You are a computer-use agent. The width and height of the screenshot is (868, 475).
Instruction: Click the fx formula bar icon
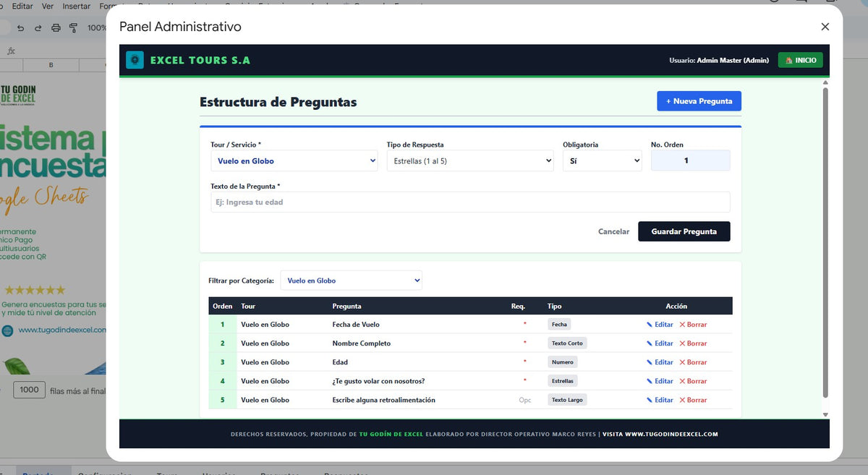click(11, 51)
